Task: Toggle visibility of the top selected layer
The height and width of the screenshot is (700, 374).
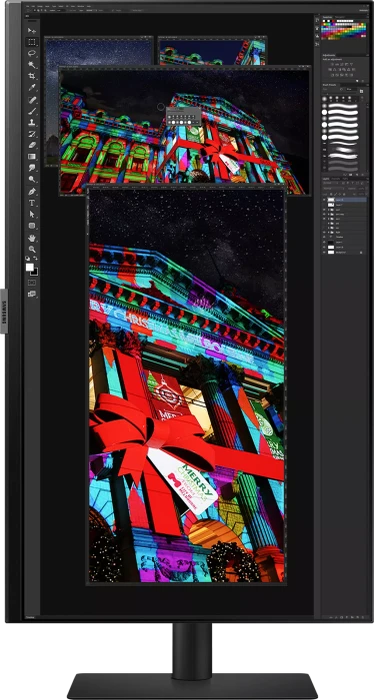Action: [x=324, y=200]
